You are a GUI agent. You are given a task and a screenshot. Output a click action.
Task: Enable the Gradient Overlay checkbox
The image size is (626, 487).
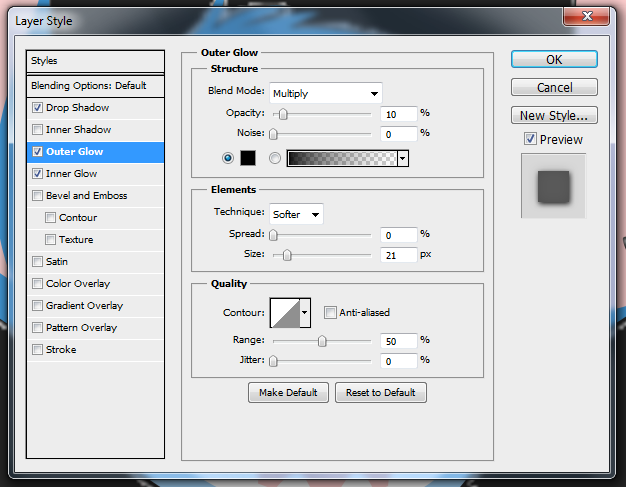(38, 305)
